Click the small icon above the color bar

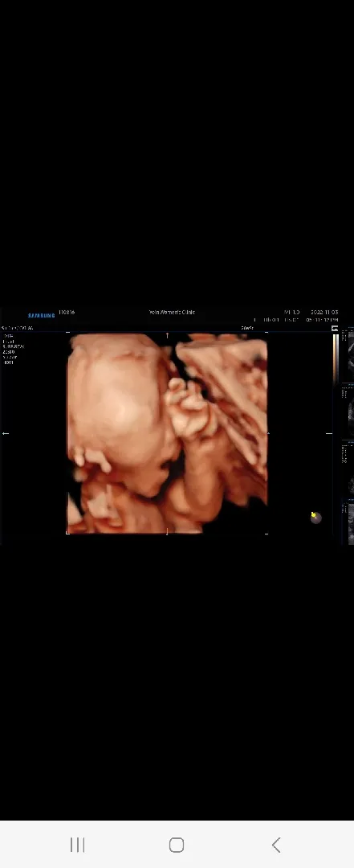click(x=335, y=329)
